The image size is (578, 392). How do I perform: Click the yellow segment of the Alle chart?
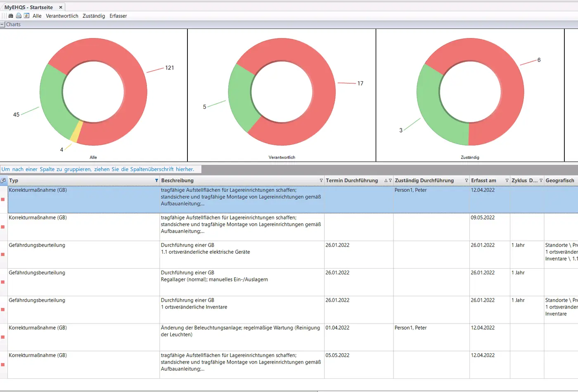[x=76, y=132]
